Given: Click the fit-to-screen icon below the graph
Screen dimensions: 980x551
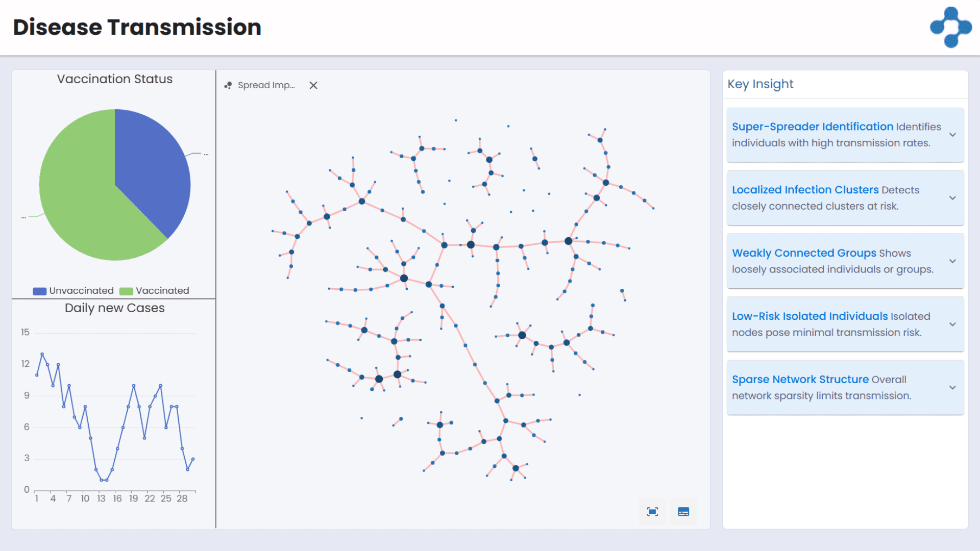Looking at the screenshot, I should [x=652, y=512].
